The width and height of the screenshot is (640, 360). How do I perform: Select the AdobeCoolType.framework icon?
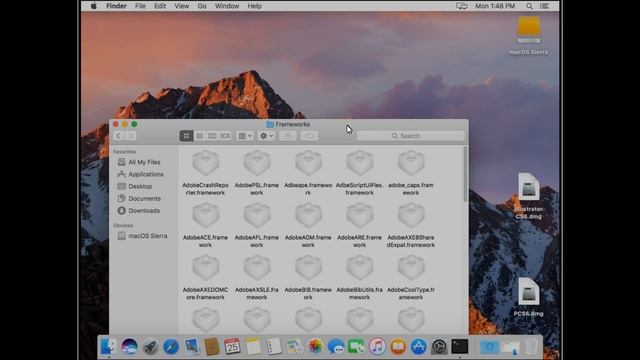coord(411,267)
